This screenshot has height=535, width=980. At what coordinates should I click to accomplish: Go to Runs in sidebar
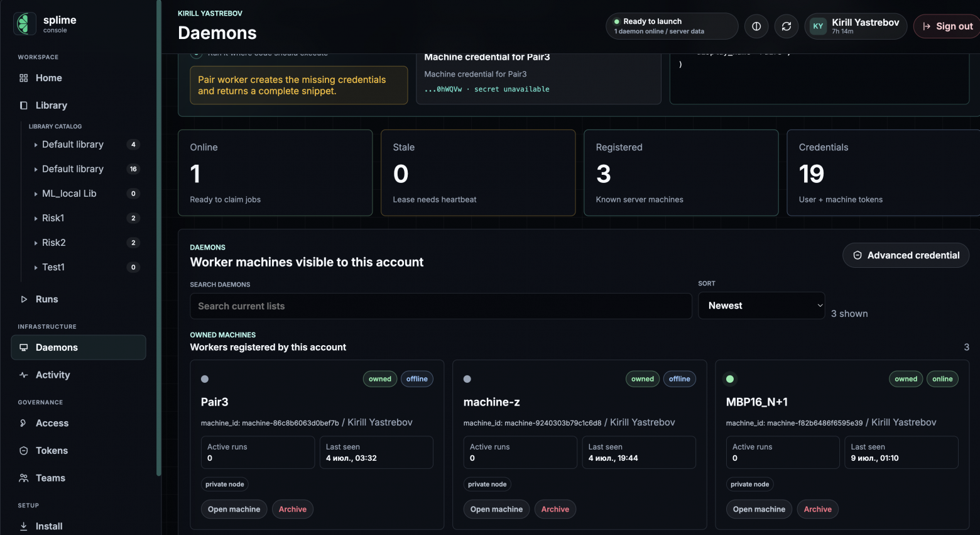click(79, 299)
